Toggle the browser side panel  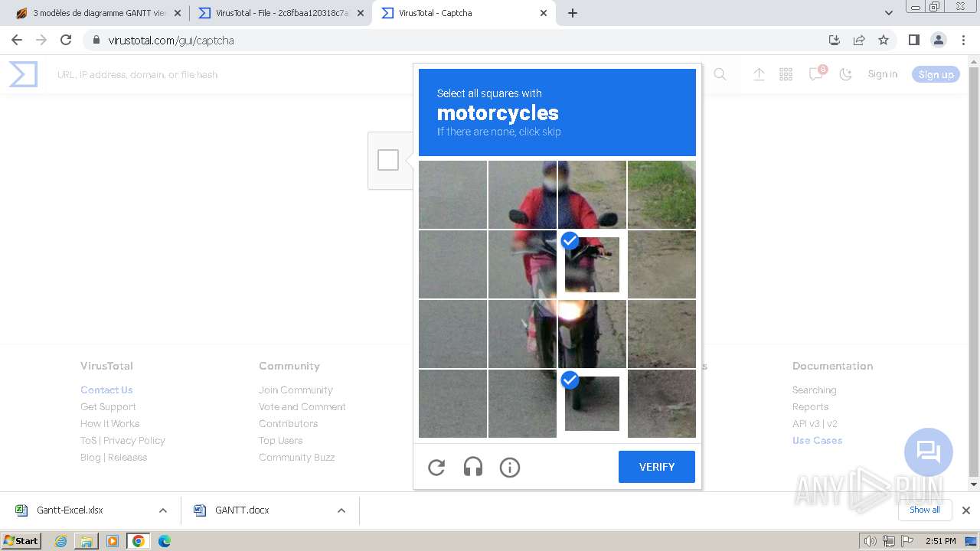point(913,40)
